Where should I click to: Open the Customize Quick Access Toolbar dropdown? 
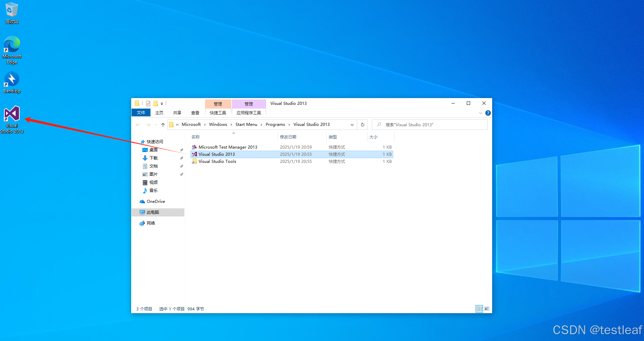click(162, 104)
